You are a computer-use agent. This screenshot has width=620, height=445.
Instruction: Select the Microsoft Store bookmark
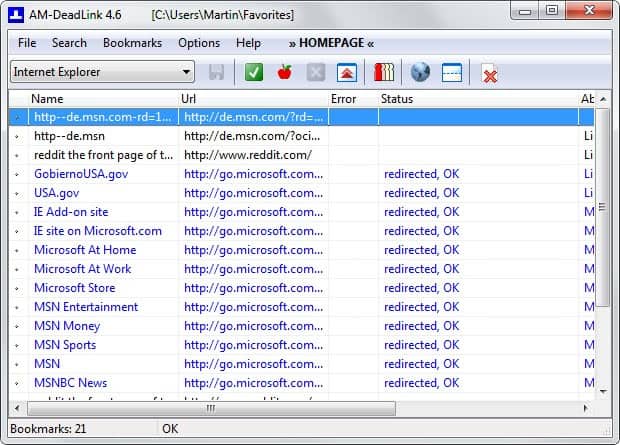click(301, 288)
